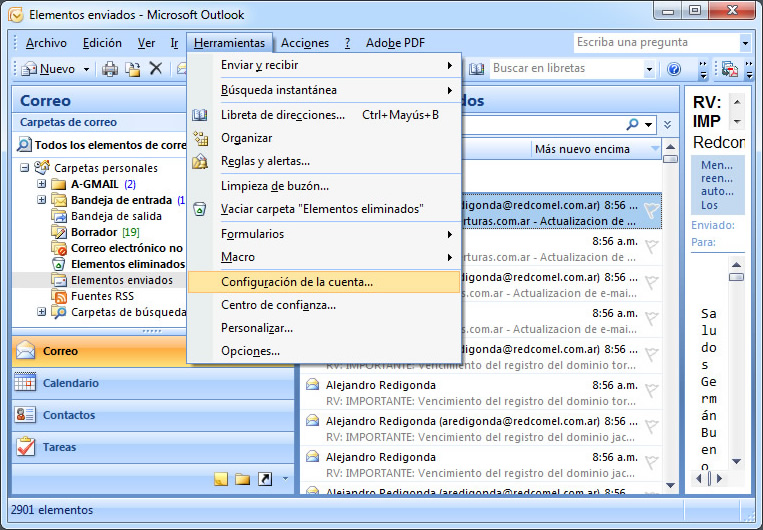Click the Contactos navigation button
Viewport: 763px width, 530px height.
pos(69,415)
